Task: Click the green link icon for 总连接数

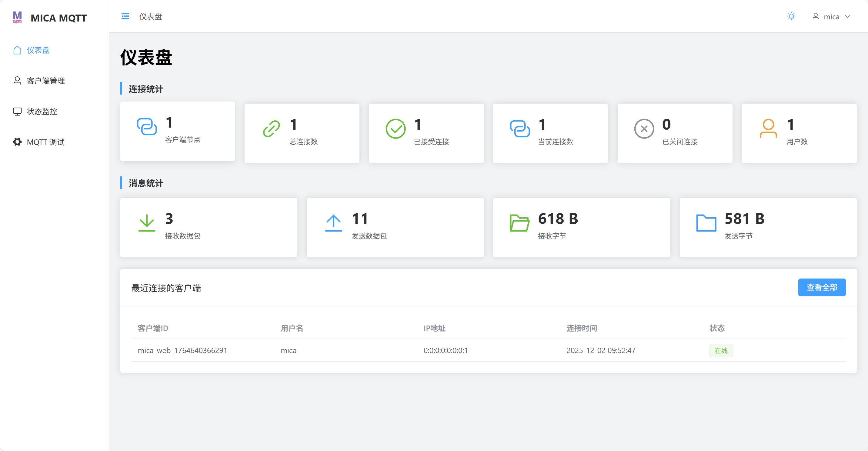Action: (271, 129)
